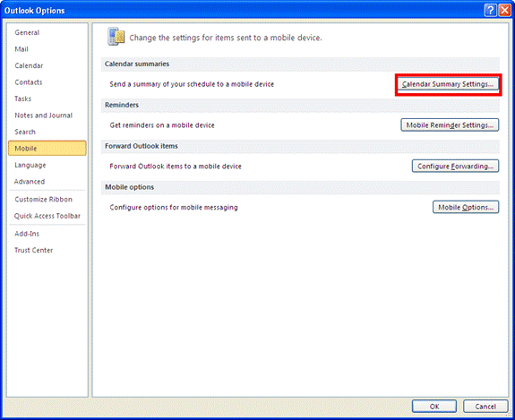Image resolution: width=515 pixels, height=420 pixels.
Task: Open Quick Access Toolbar settings
Action: [x=47, y=216]
